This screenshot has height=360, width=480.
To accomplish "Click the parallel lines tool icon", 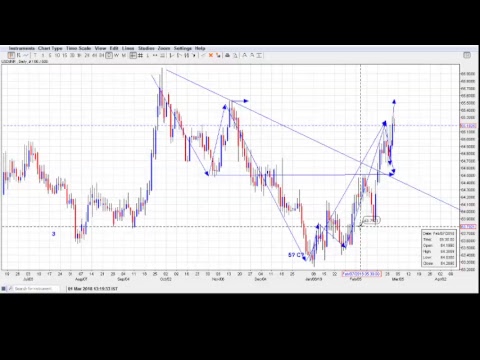I will (x=162, y=55).
